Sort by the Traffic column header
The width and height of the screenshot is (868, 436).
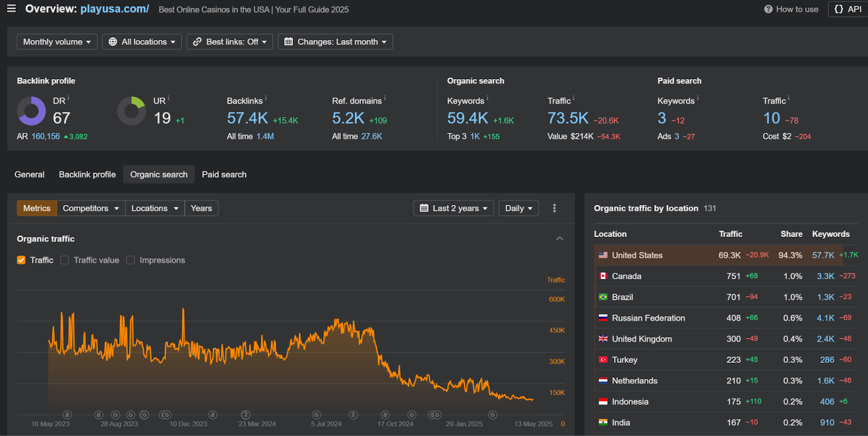click(730, 234)
